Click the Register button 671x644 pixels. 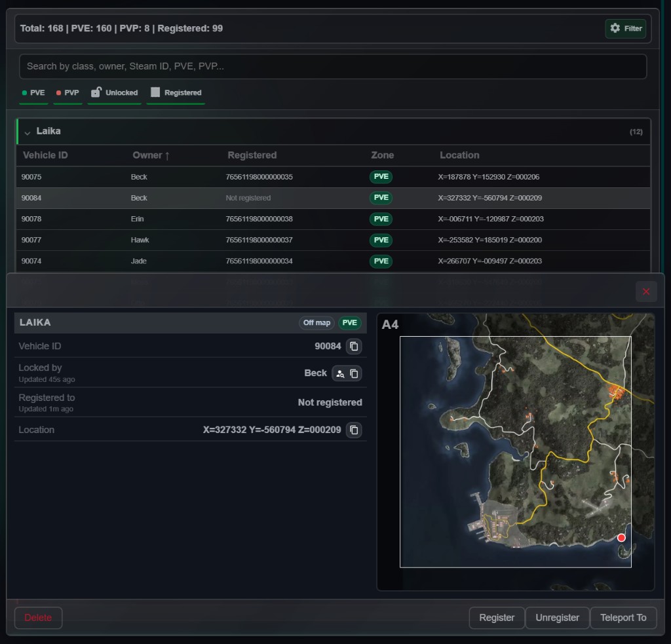(x=497, y=618)
